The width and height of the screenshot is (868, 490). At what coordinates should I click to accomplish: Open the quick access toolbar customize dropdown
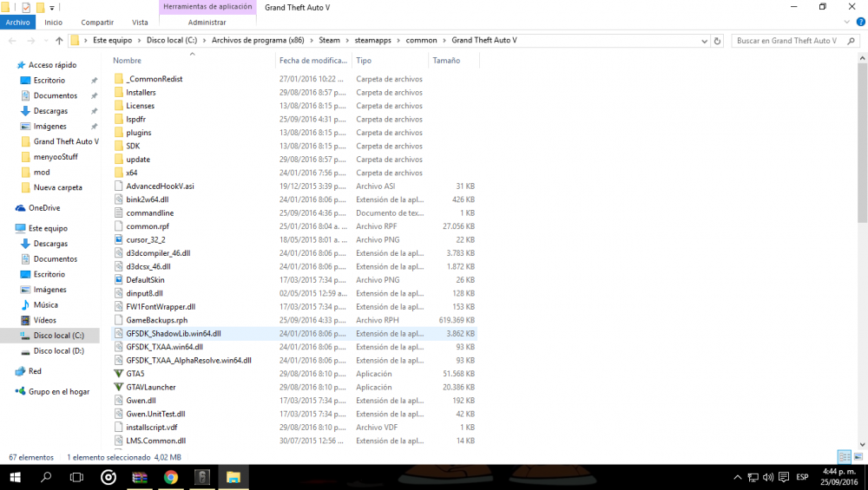pos(52,8)
